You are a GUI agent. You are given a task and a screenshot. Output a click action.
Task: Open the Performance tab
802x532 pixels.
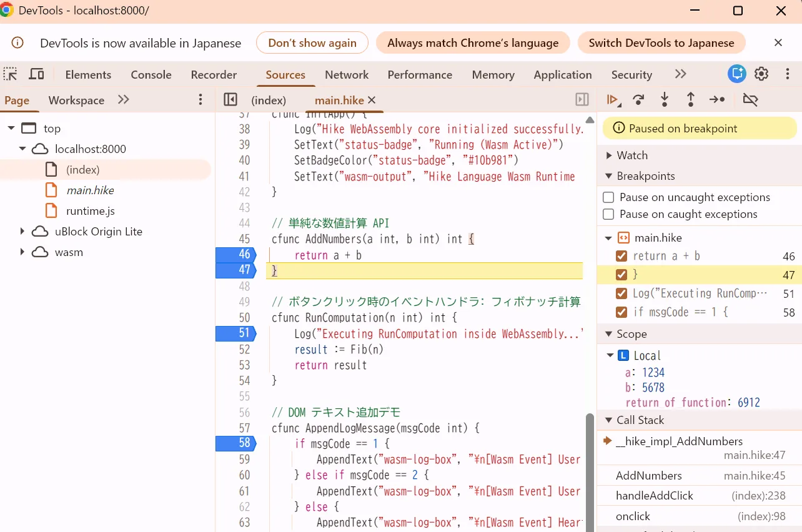(420, 74)
